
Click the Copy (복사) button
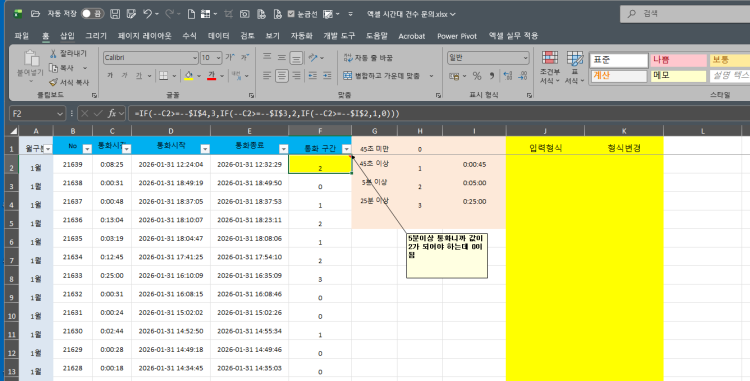click(62, 68)
